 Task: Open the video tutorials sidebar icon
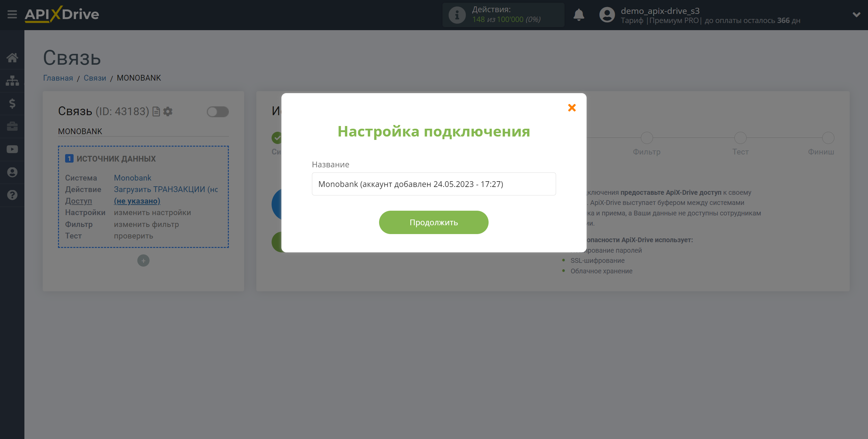(12, 149)
